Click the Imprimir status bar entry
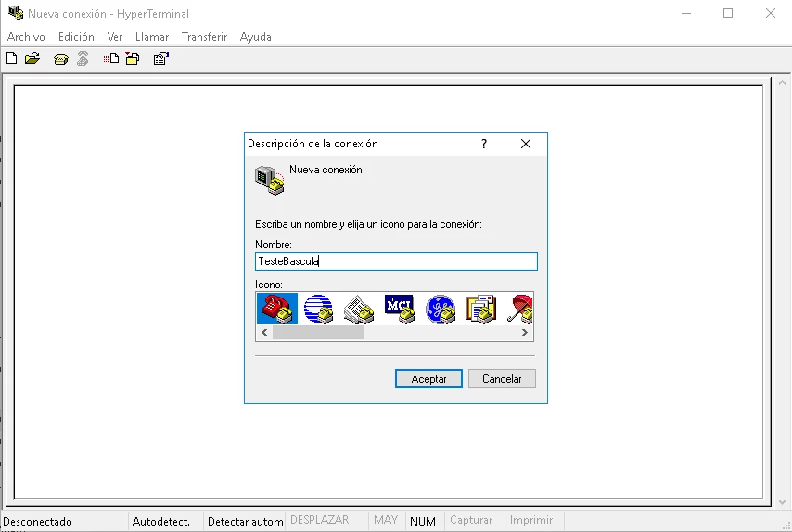The image size is (792, 532). (x=531, y=520)
